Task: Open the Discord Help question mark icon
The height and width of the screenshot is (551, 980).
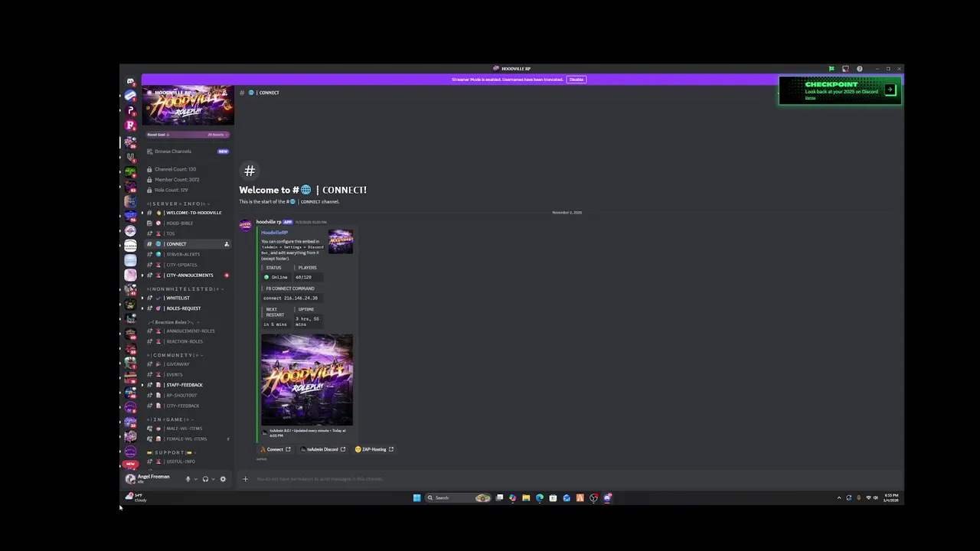Action: click(860, 69)
